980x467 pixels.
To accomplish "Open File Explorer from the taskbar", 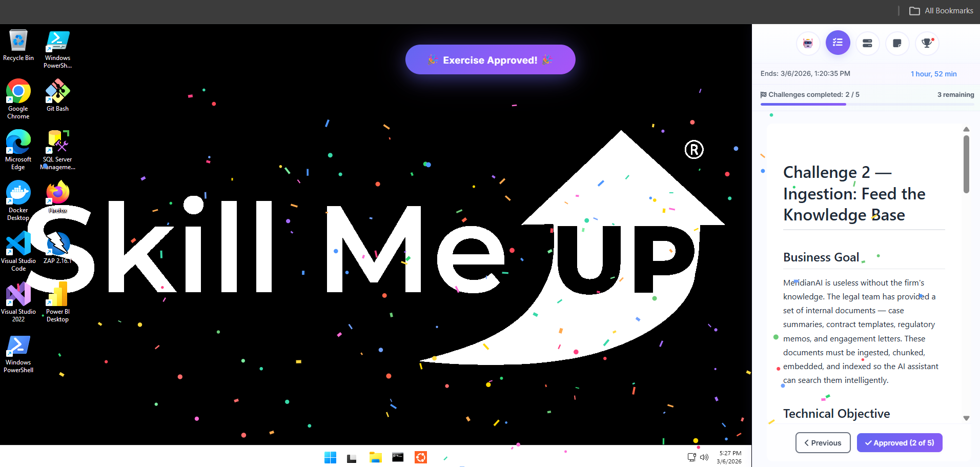I will pyautogui.click(x=376, y=457).
